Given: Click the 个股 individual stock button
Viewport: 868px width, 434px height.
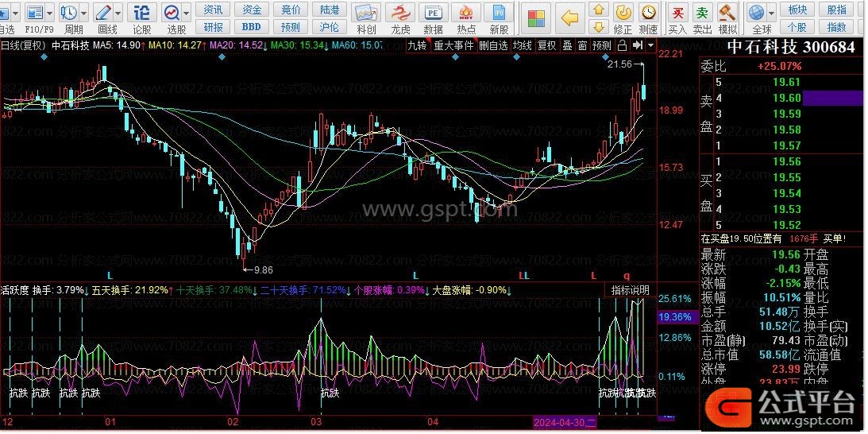Looking at the screenshot, I should coord(797,26).
